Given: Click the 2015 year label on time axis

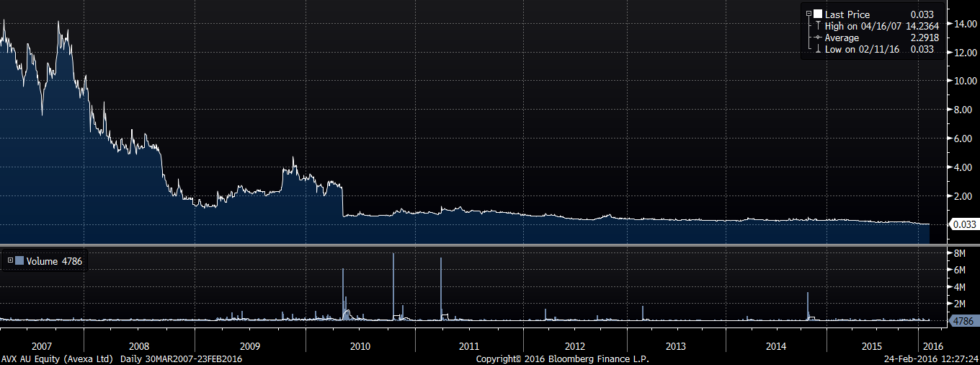Looking at the screenshot, I should (x=873, y=346).
